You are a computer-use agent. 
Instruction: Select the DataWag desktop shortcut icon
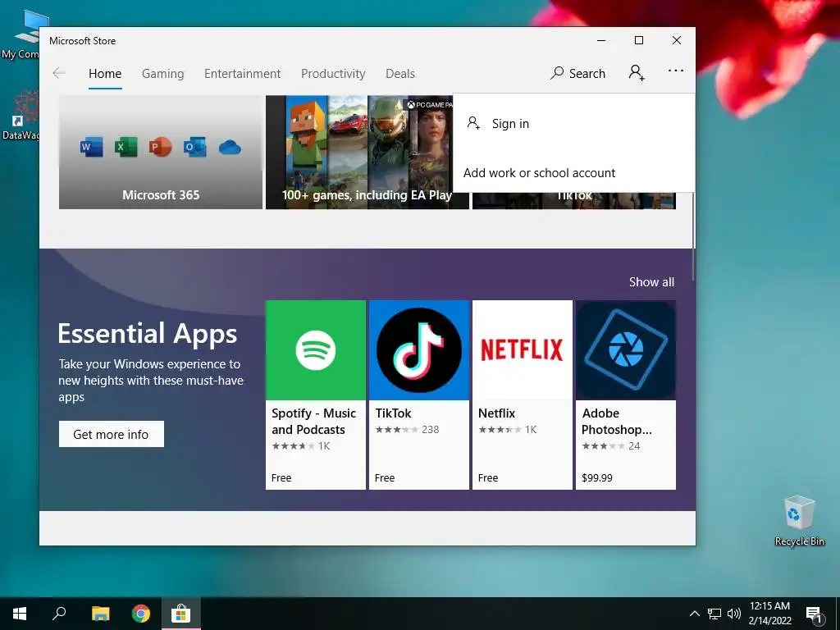(x=20, y=115)
